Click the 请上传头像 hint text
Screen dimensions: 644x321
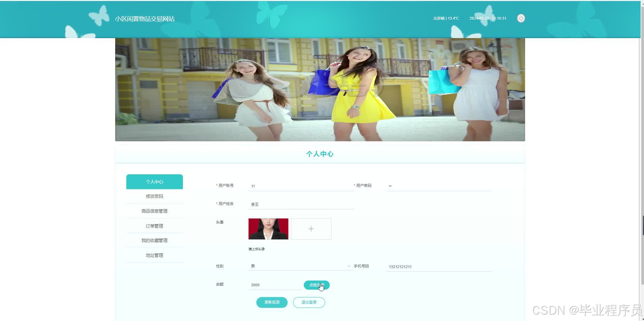pyautogui.click(x=257, y=249)
